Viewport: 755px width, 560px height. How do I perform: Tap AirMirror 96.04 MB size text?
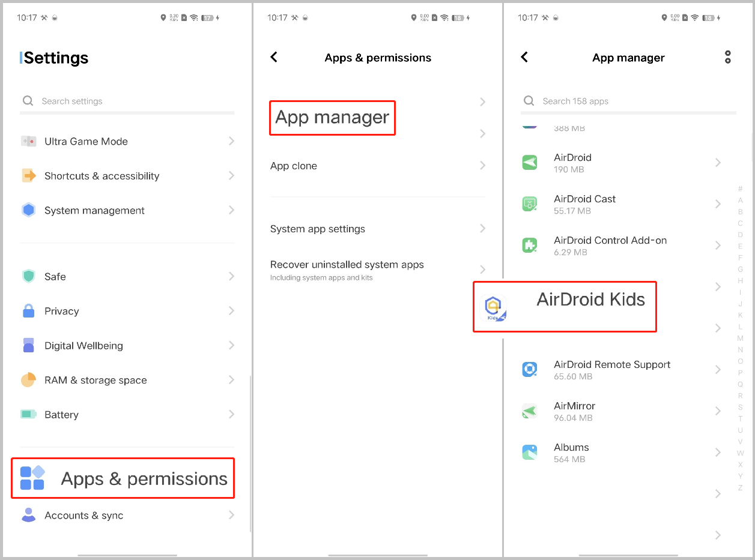pos(573,418)
